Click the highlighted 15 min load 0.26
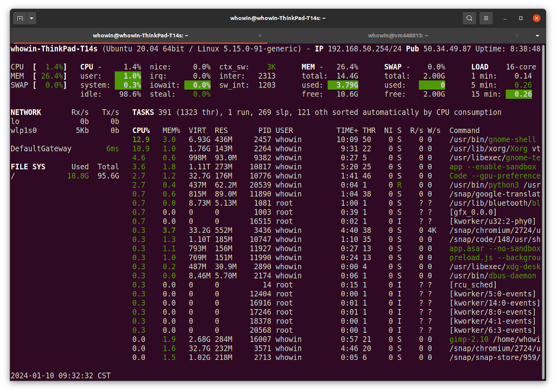Viewport: 556px width, 392px height. coord(519,94)
